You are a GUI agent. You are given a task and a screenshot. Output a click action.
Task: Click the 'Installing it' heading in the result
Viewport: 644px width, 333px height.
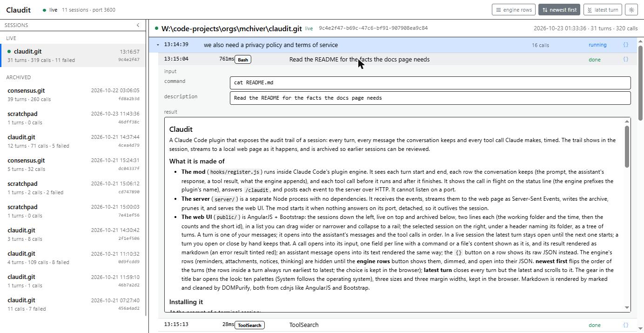[x=186, y=302]
